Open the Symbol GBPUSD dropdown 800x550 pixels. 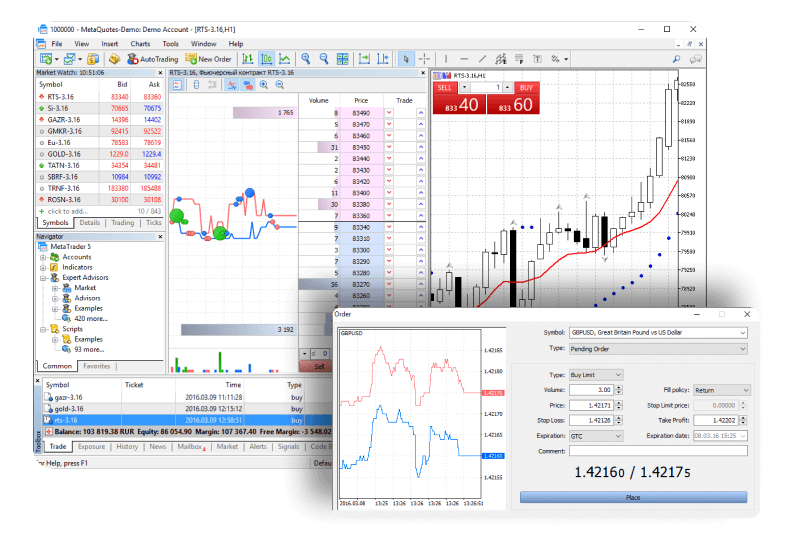[x=658, y=333]
